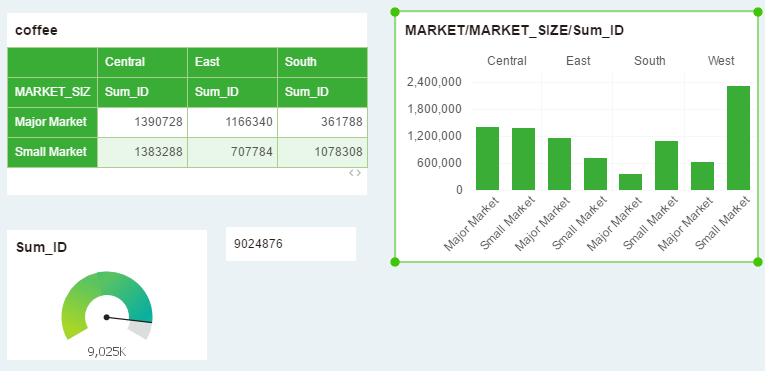Click cell value 1383288
Image resolution: width=765 pixels, height=371 pixels.
[x=142, y=152]
